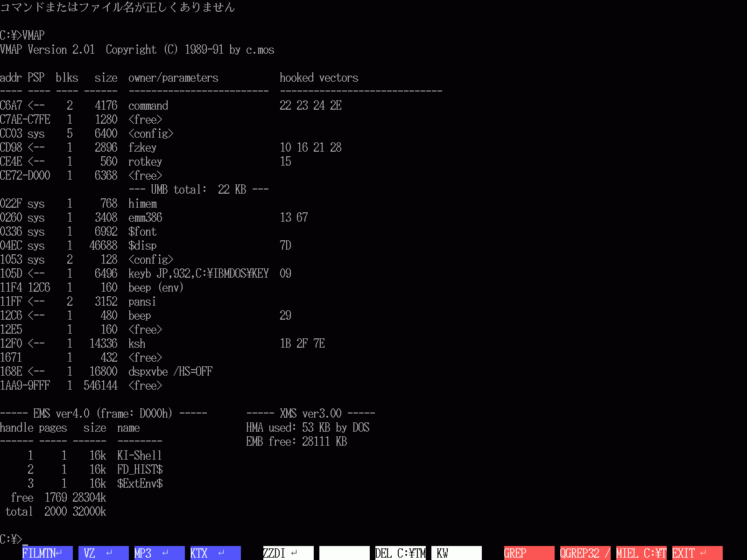Click the 'owner/parameters' column header
Image resolution: width=747 pixels, height=560 pixels.
tap(173, 78)
